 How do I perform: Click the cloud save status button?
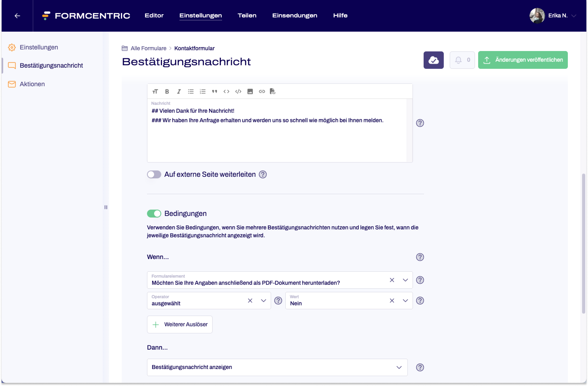(433, 60)
